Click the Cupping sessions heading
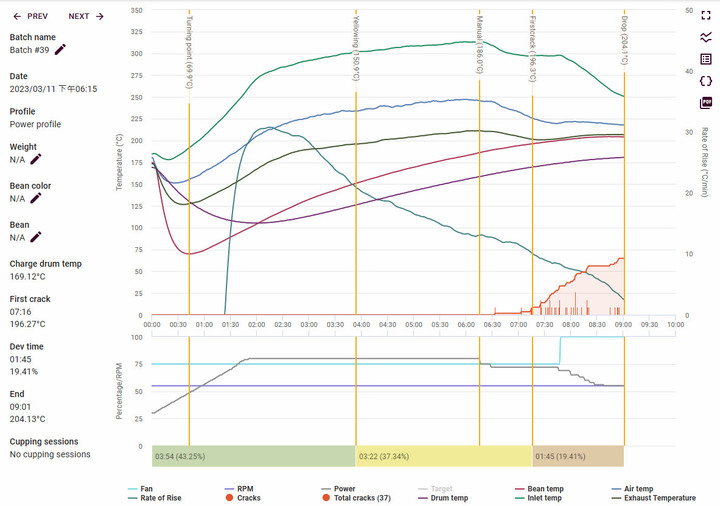The width and height of the screenshot is (720, 506). click(x=44, y=441)
